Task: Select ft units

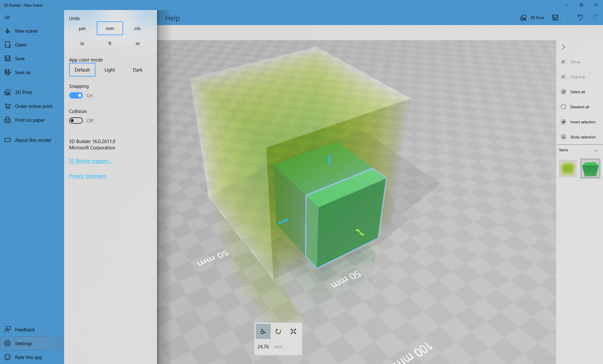Action: pos(110,43)
